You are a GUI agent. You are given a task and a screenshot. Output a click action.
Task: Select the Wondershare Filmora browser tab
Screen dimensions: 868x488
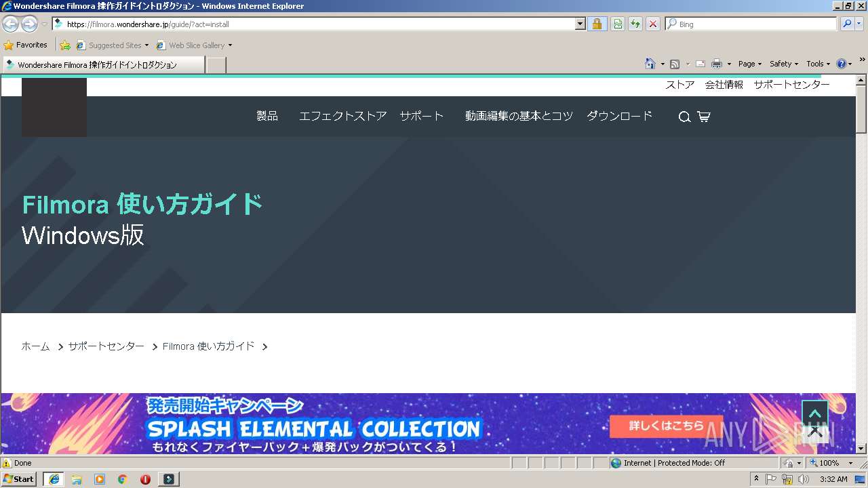coord(103,64)
